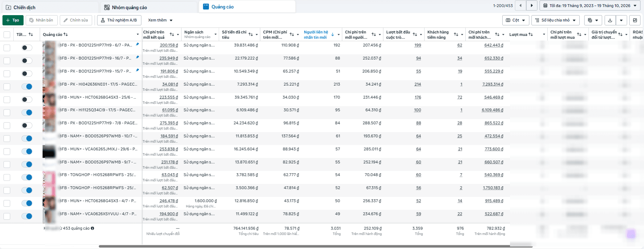
Task: Start a Thử nghiệm A/B test
Action: click(119, 20)
